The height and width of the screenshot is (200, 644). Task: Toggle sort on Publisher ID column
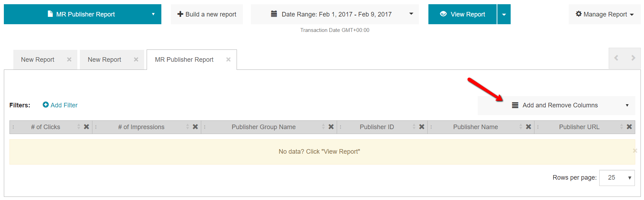point(414,127)
